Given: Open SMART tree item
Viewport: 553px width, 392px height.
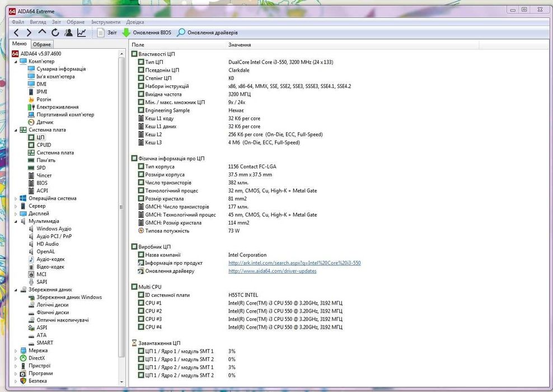Looking at the screenshot, I should tap(45, 343).
